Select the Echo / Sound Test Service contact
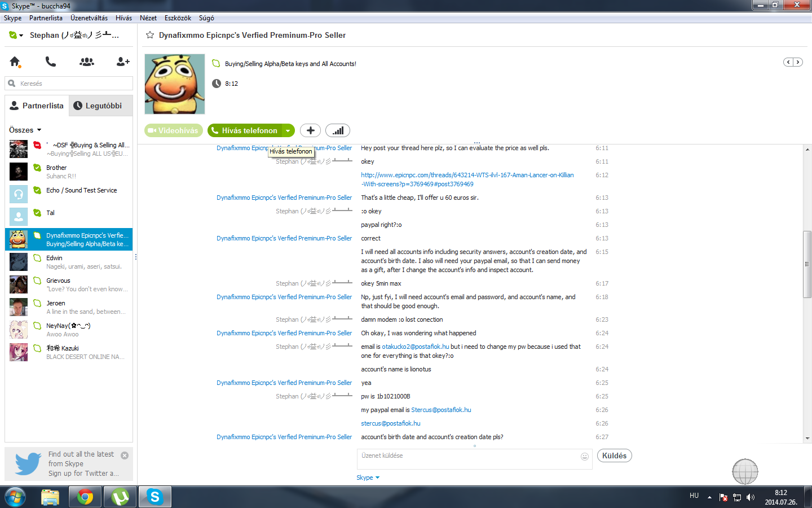This screenshot has height=508, width=812. (69, 194)
